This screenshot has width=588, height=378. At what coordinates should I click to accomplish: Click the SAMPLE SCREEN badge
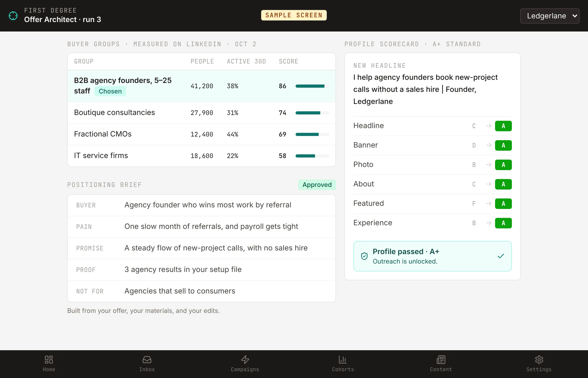point(294,15)
